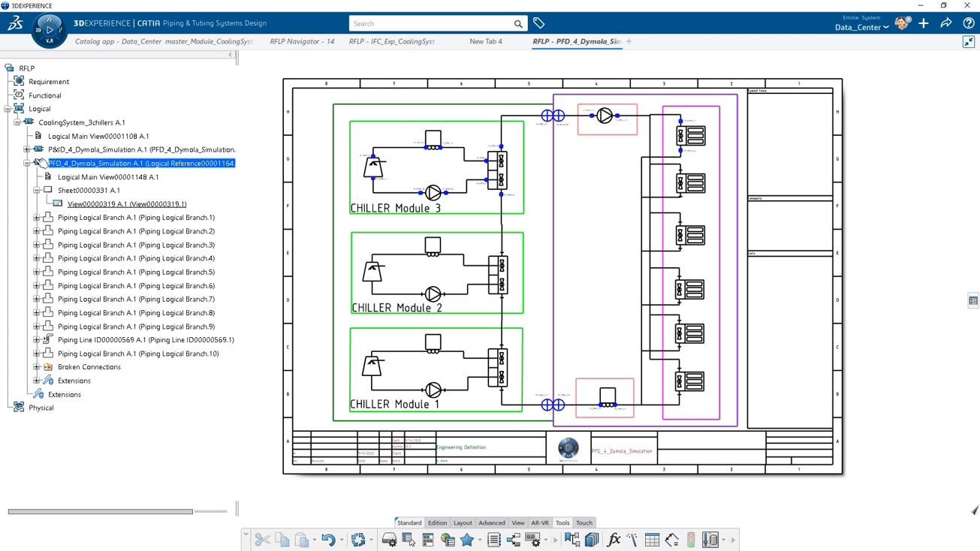The width and height of the screenshot is (980, 551).
Task: Click the Undo arrow icon
Action: pos(328,540)
